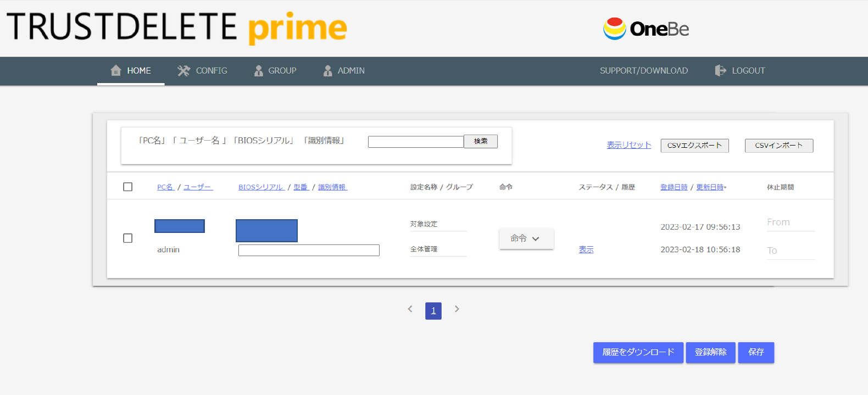Viewport: 868px width, 395px height.
Task: Click the 検索 search button
Action: 481,141
